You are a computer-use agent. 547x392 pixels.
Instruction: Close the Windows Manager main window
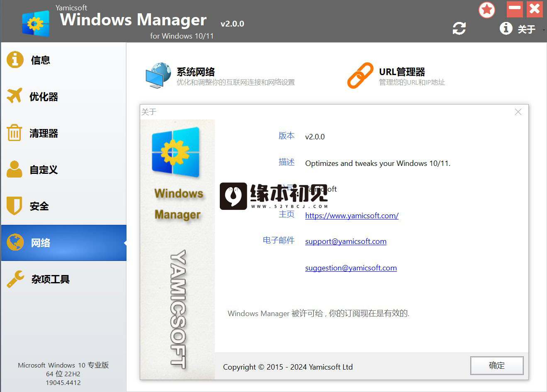pyautogui.click(x=535, y=9)
